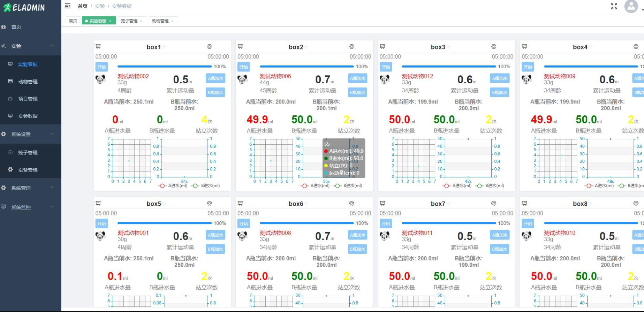Collapse the 实验 sidebar menu group
This screenshot has width=644, height=312.
[31, 46]
